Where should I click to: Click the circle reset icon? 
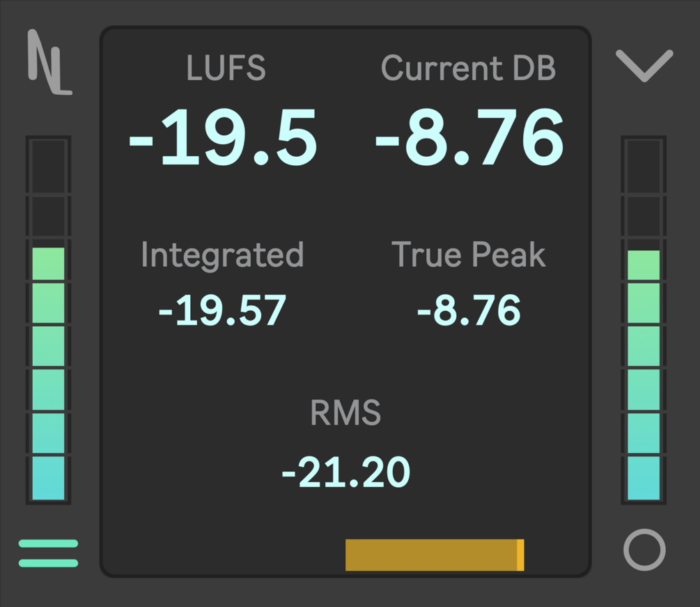[x=644, y=551]
